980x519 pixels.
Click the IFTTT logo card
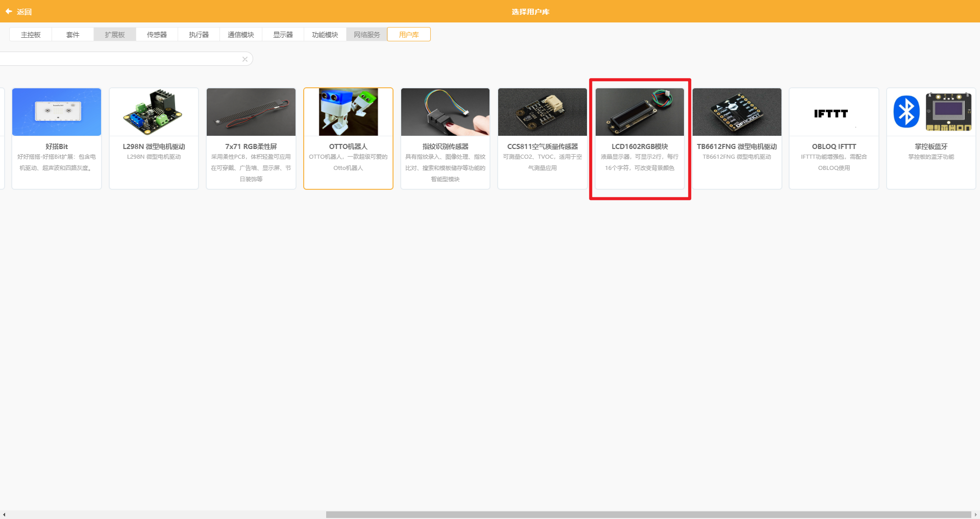[x=834, y=138]
